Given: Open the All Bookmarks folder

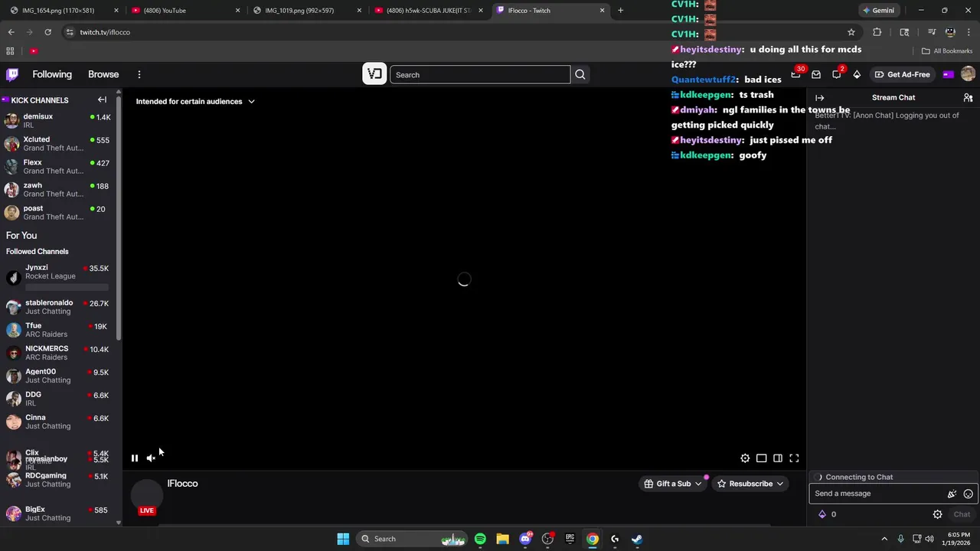Looking at the screenshot, I should point(947,51).
